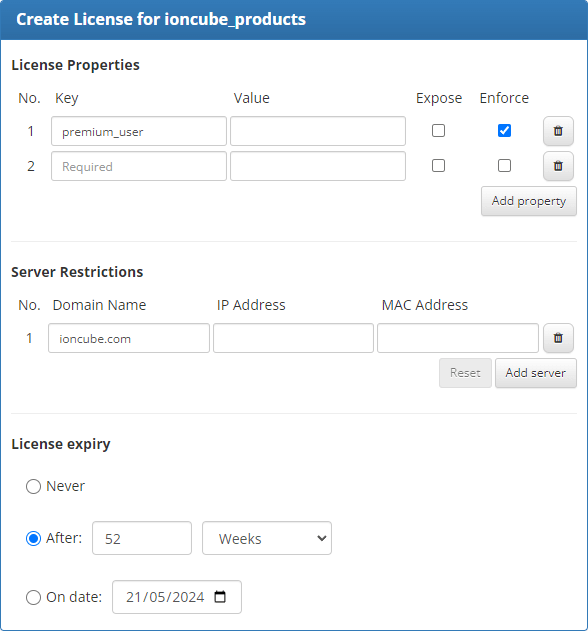588x631 pixels.
Task: Select the Never expiry radio option
Action: click(x=33, y=487)
